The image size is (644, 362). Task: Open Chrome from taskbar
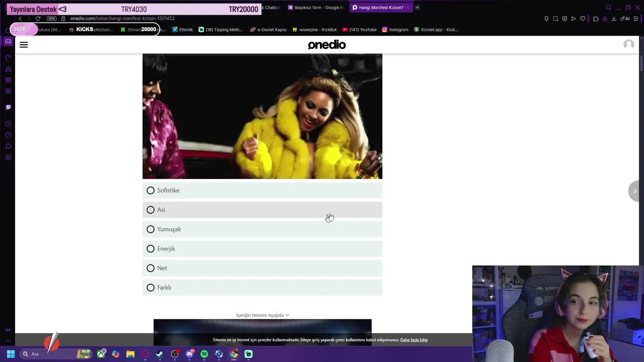point(234,354)
